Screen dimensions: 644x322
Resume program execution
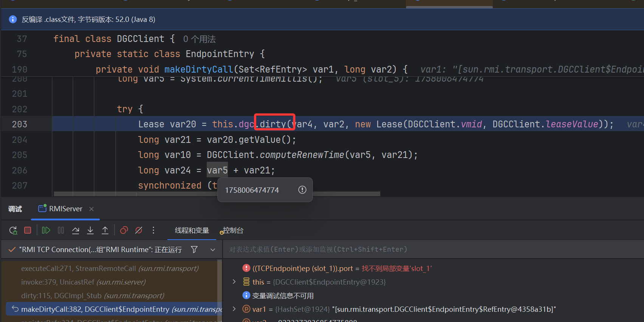pos(46,230)
